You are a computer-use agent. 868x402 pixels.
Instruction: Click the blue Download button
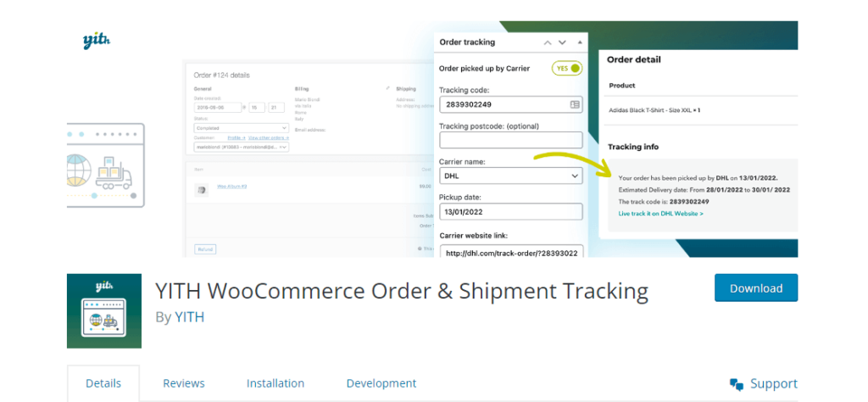coord(756,288)
